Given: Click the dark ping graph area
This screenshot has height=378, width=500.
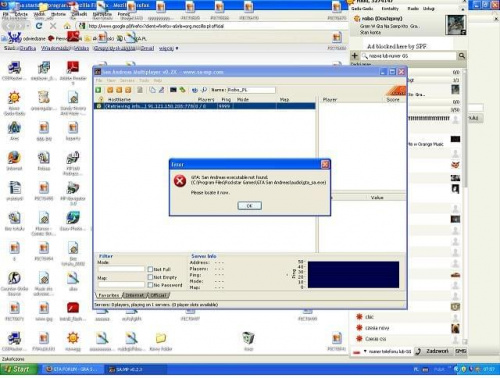Looking at the screenshot, I should [353, 274].
